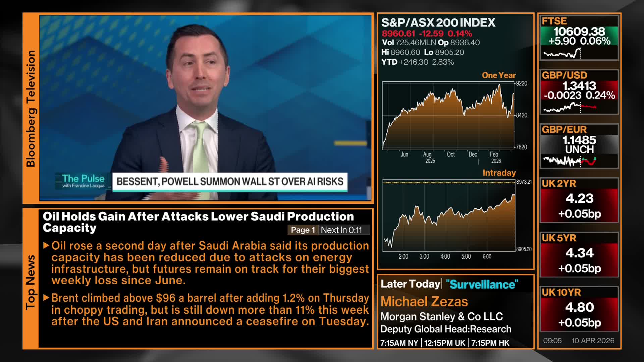Click the Next In countdown label
644x362 pixels.
[x=341, y=230]
